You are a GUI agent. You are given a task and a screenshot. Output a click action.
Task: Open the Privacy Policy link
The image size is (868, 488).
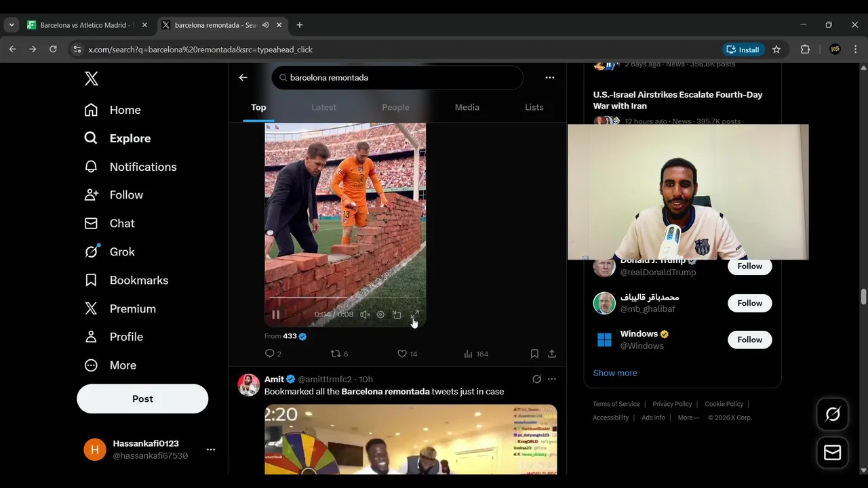(x=672, y=404)
